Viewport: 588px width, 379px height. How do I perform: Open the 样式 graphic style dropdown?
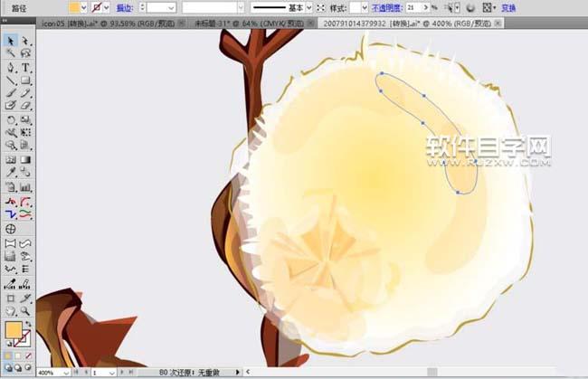365,7
